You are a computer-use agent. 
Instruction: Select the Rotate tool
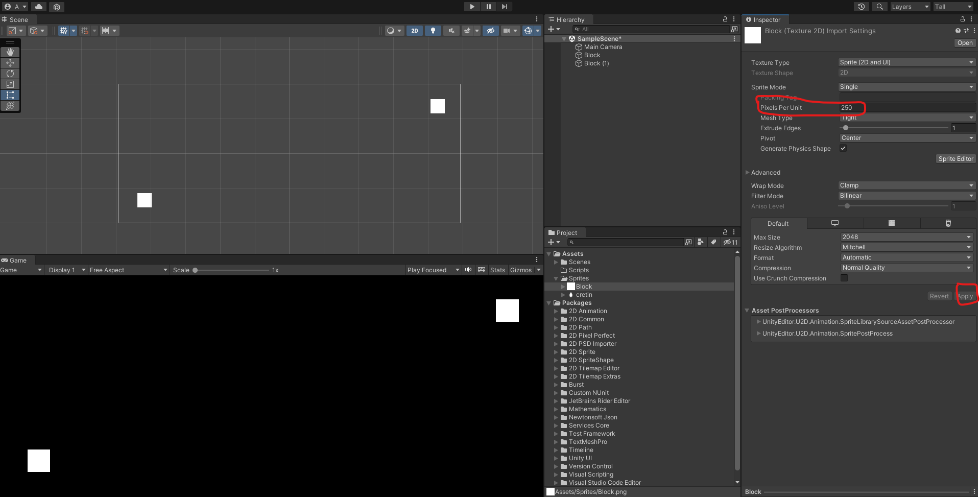point(10,74)
